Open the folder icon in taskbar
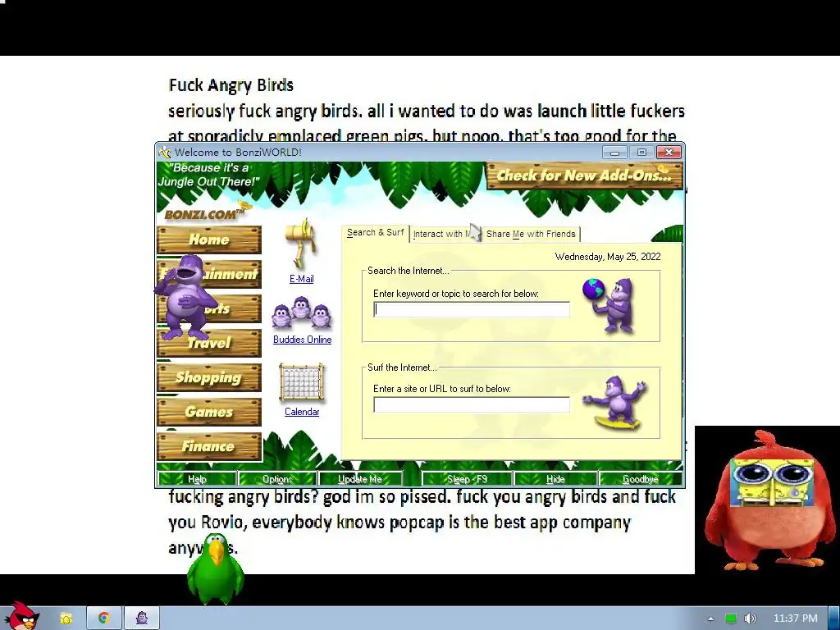The image size is (840, 630). (66, 619)
